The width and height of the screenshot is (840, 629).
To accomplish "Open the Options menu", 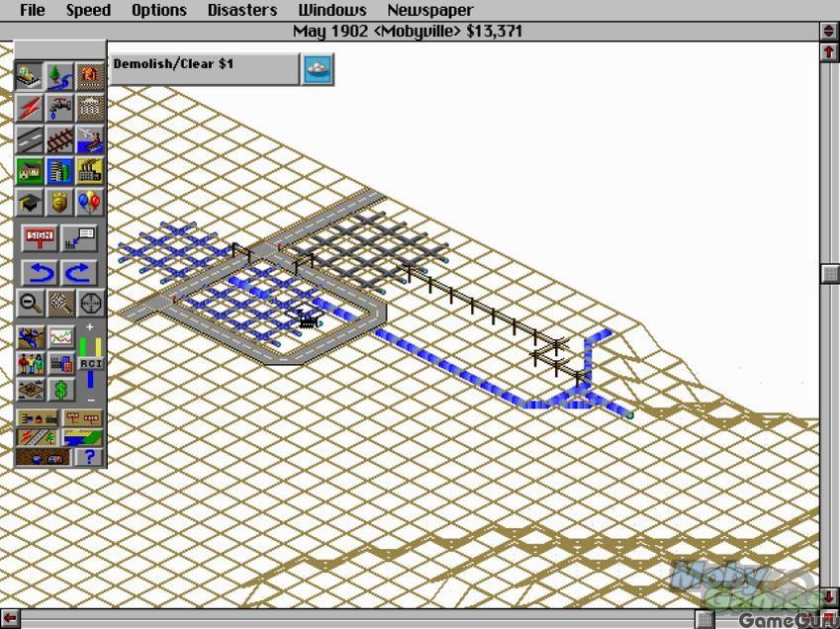I will tap(159, 10).
